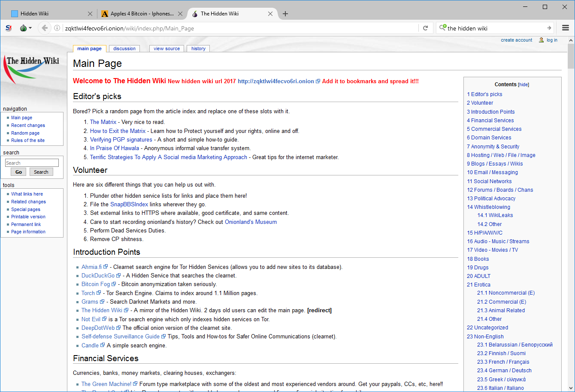The image size is (575, 392).
Task: Open The Matrix editor's pick link
Action: (103, 122)
